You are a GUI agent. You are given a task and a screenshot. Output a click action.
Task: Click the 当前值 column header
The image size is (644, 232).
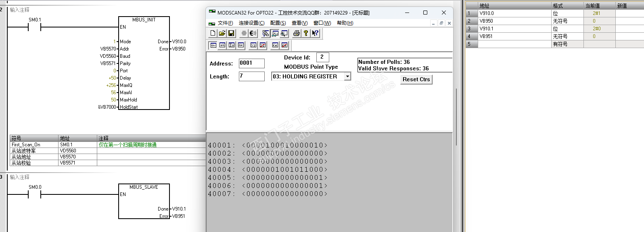click(600, 6)
